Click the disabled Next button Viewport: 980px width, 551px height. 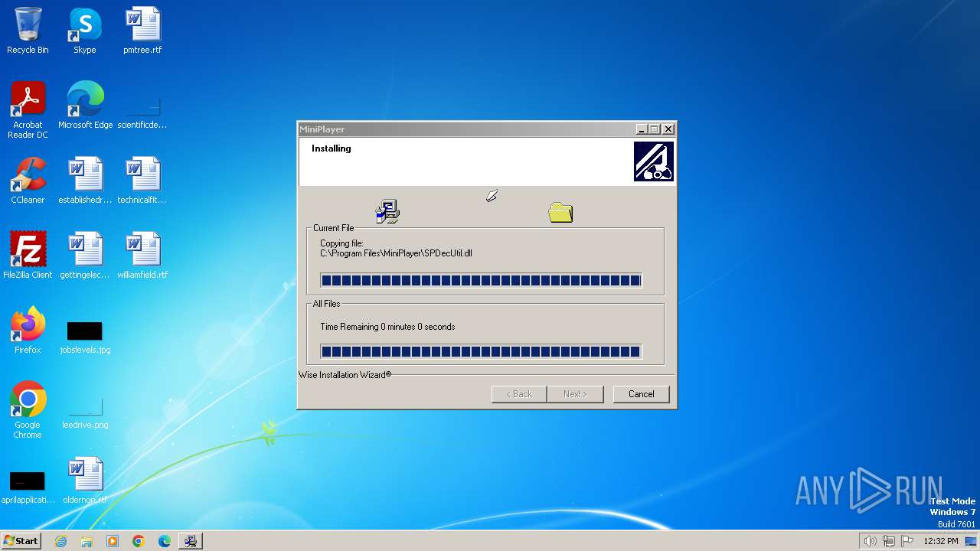click(575, 394)
